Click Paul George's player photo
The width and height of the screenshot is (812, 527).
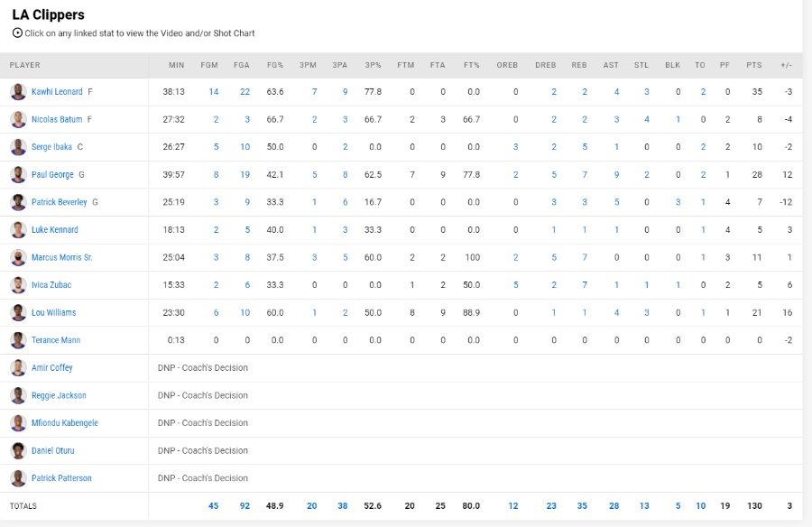click(x=18, y=175)
